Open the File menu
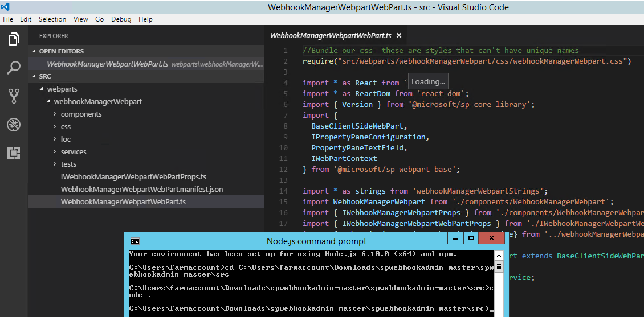Screen dimensions: 644x317 click(x=8, y=19)
